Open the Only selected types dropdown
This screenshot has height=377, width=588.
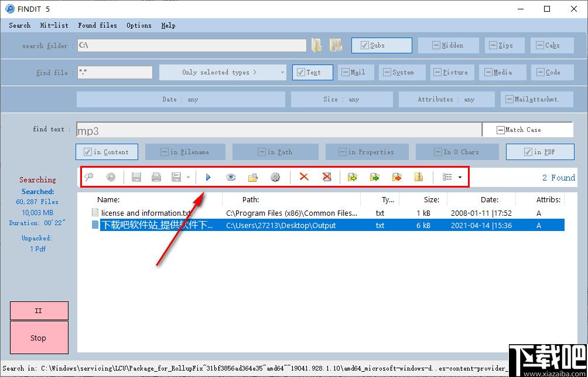223,73
